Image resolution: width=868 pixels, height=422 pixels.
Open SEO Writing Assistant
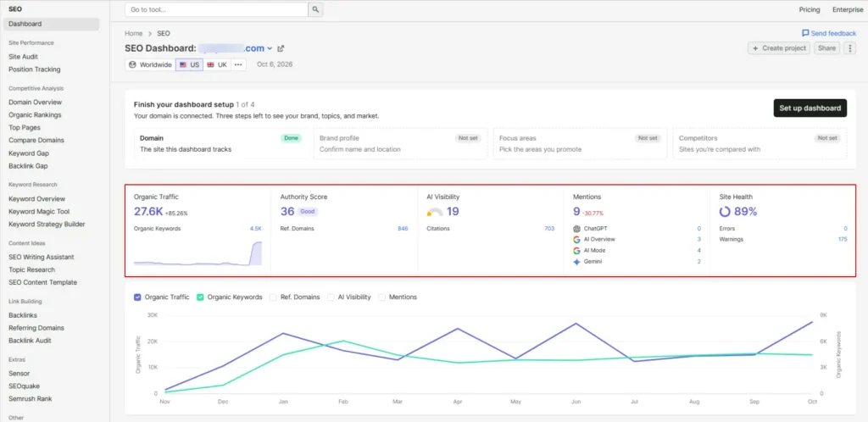pos(41,257)
